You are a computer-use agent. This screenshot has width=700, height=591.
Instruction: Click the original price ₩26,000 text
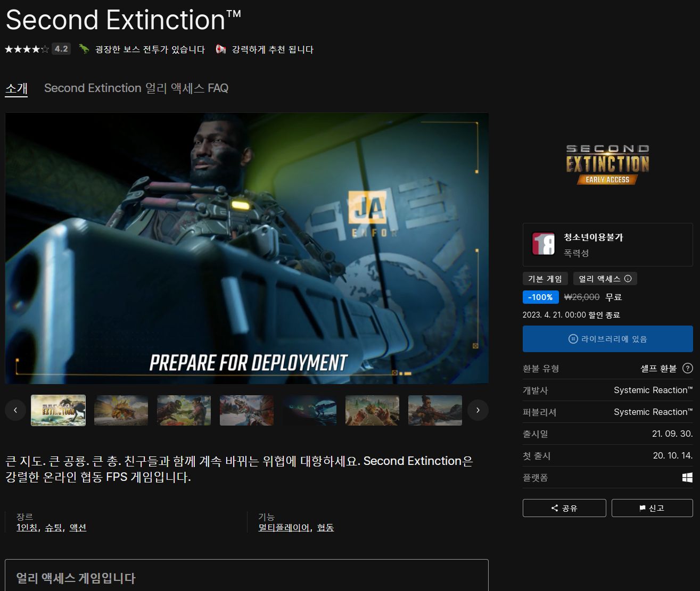(x=581, y=297)
